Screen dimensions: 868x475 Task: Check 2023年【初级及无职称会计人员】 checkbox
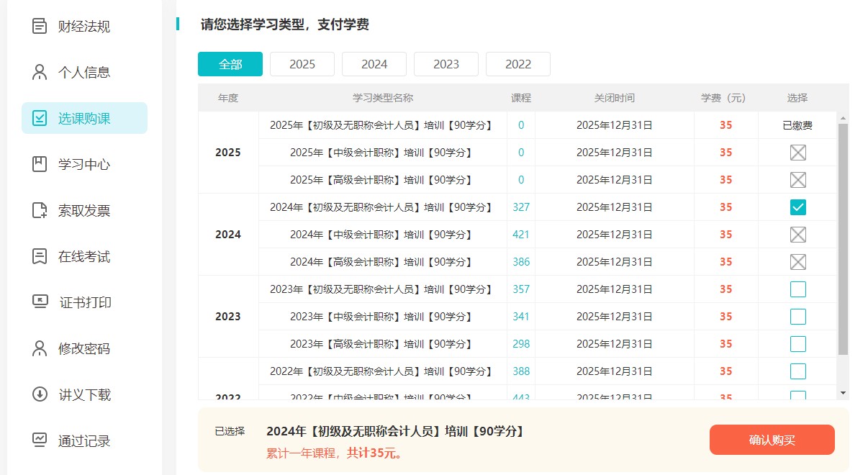(797, 289)
